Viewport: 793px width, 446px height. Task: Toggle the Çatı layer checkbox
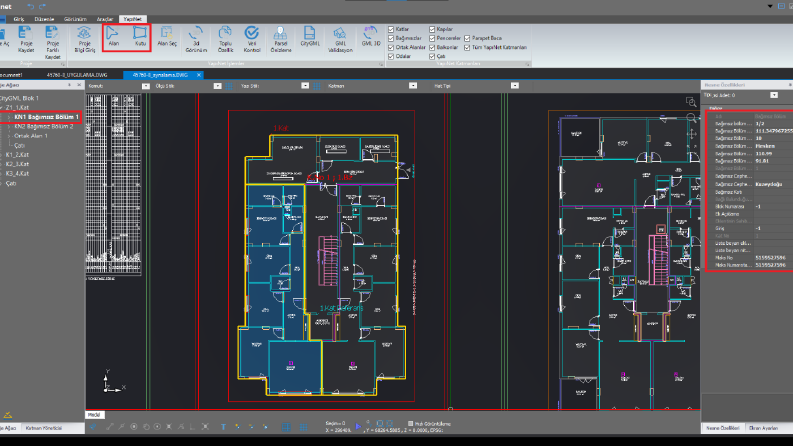pyautogui.click(x=432, y=57)
